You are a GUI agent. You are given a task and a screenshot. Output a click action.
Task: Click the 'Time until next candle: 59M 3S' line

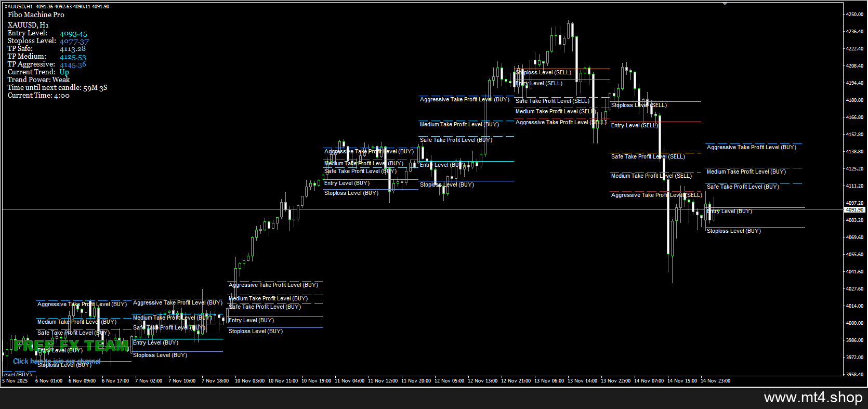click(x=57, y=87)
